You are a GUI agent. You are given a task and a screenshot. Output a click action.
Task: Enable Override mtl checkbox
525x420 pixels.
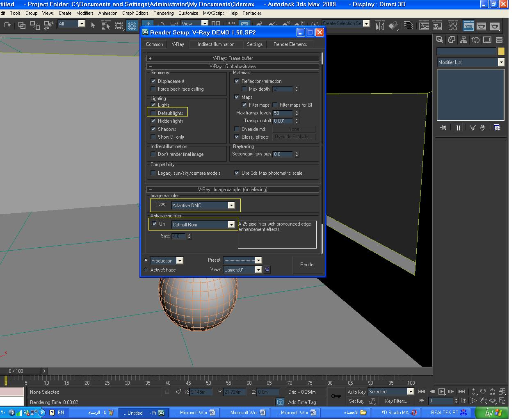coord(237,129)
